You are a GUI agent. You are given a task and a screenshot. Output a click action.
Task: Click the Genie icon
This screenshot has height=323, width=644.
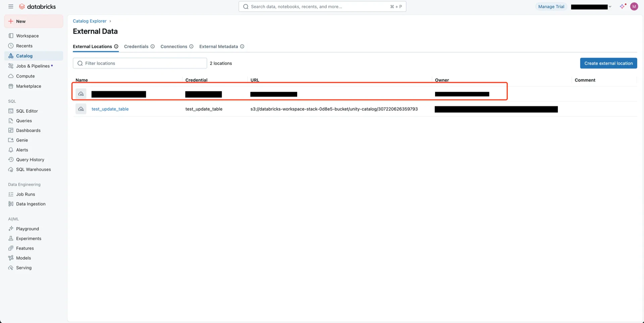coord(11,140)
